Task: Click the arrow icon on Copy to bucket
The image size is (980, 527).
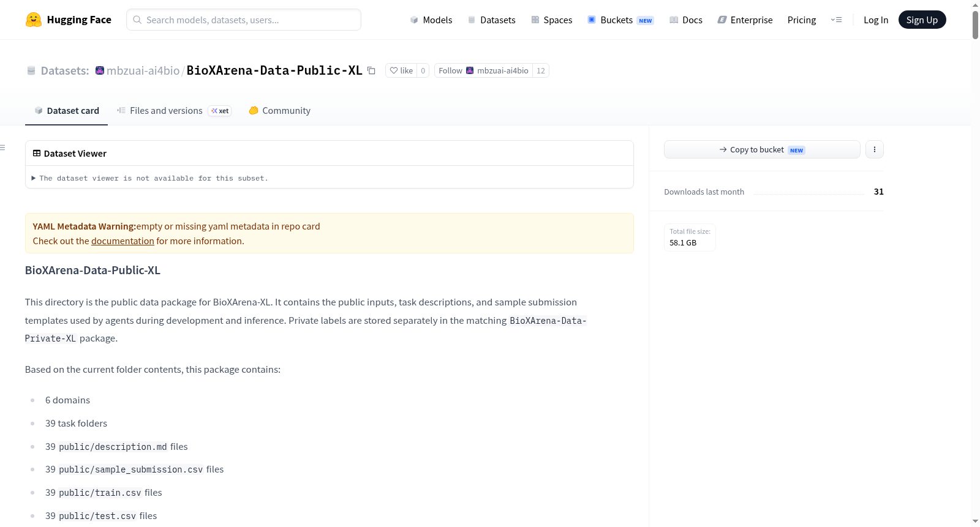Action: tap(723, 149)
